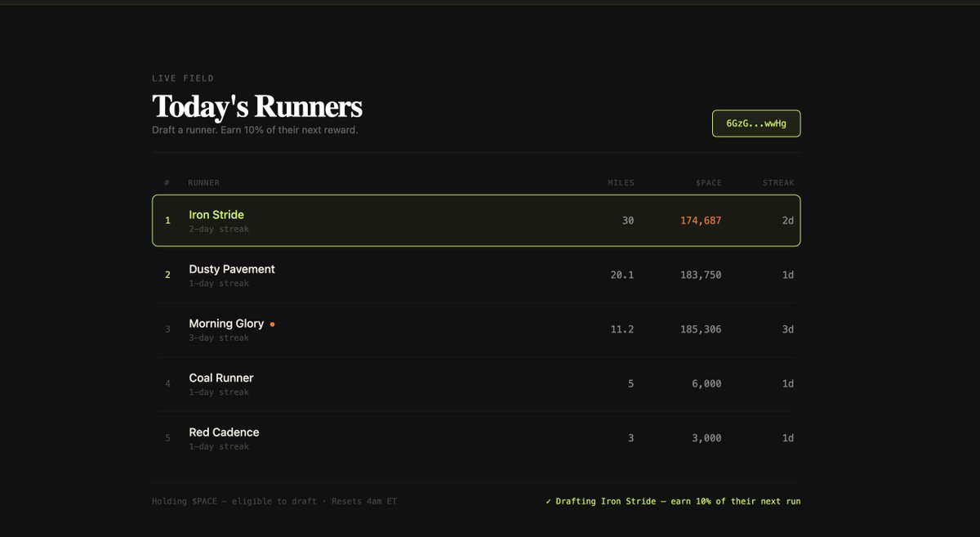Image resolution: width=980 pixels, height=537 pixels.
Task: Click the 11.2 miles value
Action: (x=622, y=329)
